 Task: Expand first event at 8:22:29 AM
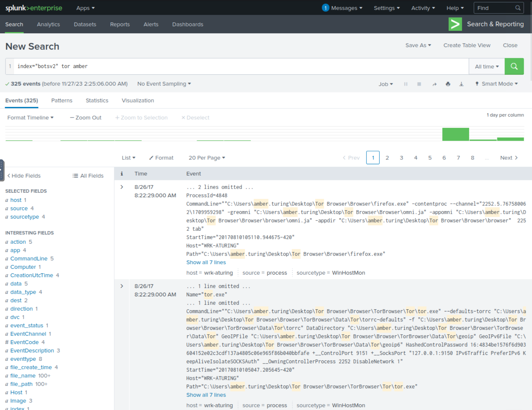pyautogui.click(x=122, y=187)
